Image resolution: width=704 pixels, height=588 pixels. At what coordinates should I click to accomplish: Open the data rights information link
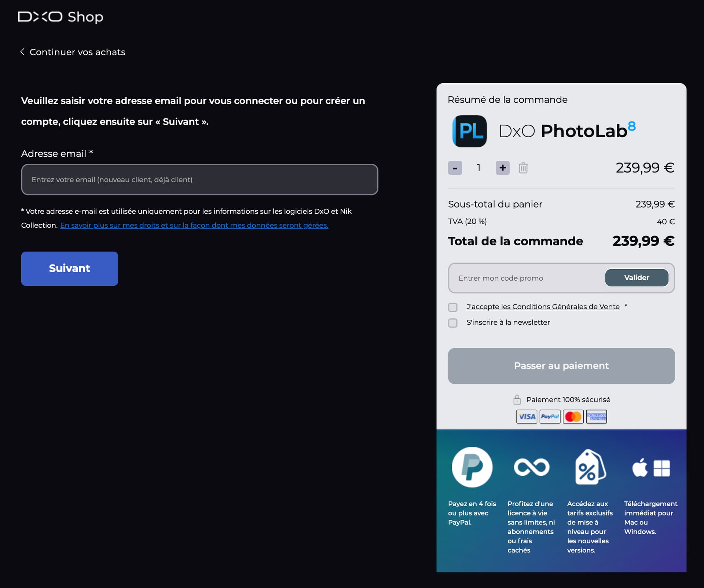click(x=194, y=225)
